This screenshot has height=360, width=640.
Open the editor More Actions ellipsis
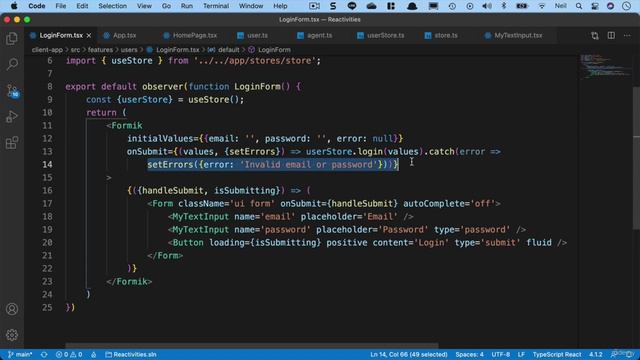coord(627,36)
